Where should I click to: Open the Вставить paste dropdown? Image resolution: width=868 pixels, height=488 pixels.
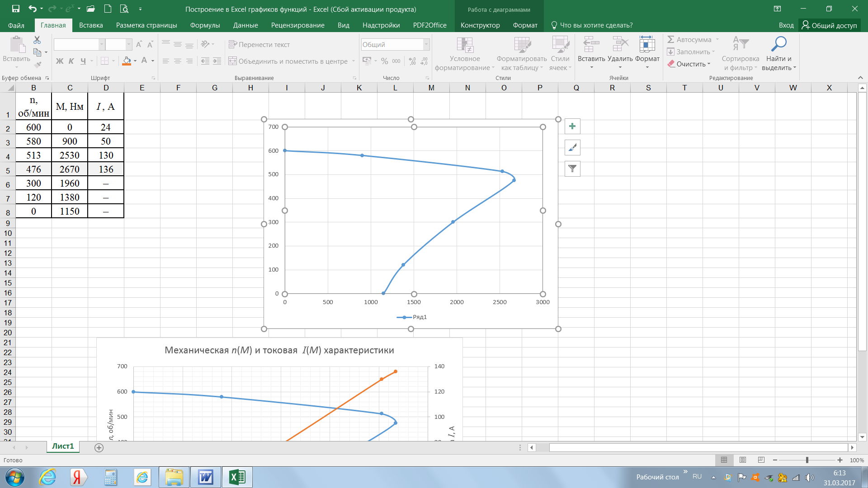click(16, 67)
